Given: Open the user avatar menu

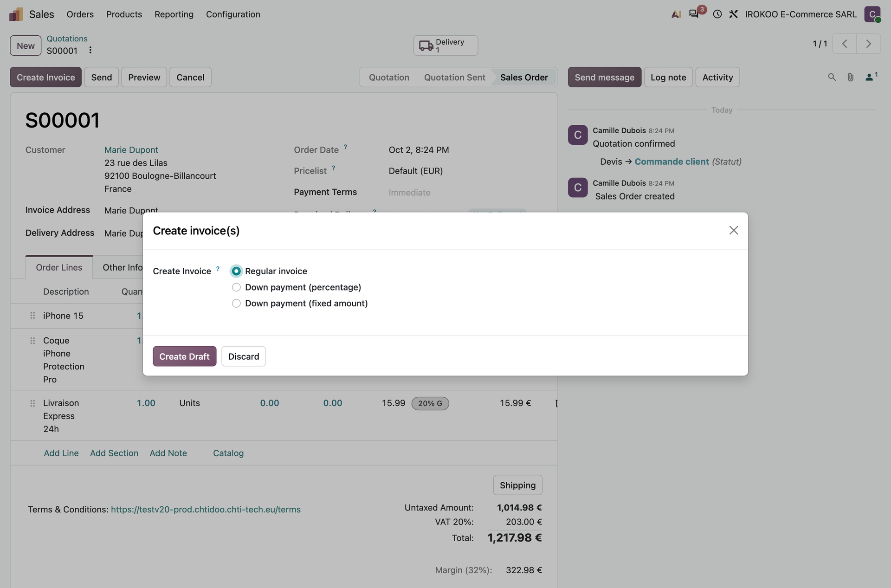Looking at the screenshot, I should tap(872, 14).
